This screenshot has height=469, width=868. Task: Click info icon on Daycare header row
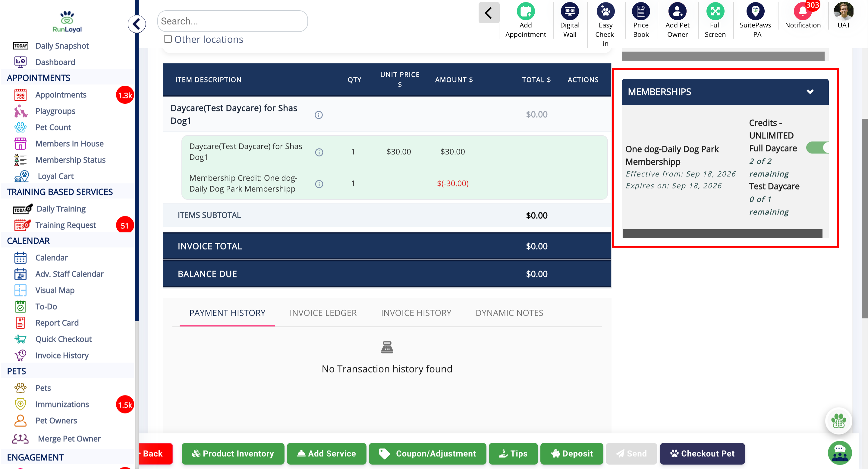tap(319, 115)
